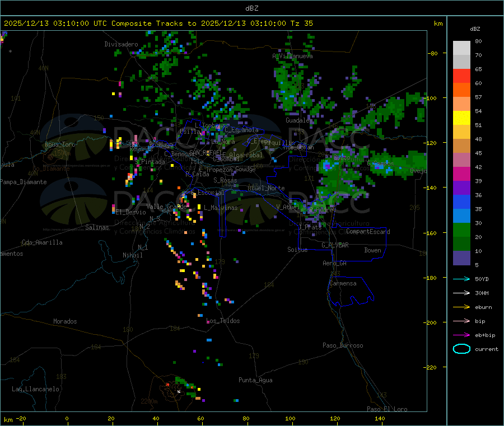The width and height of the screenshot is (504, 426).
Task: Click the 'Soitue' map label
Action: point(297,250)
